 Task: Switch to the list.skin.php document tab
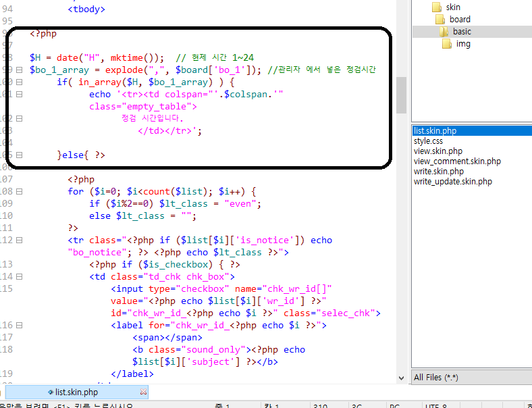tap(76, 392)
